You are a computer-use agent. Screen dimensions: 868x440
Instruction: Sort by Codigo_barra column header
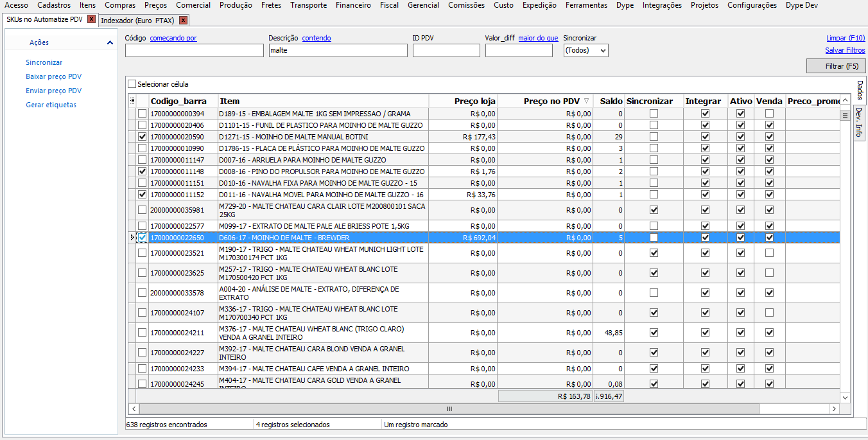183,101
